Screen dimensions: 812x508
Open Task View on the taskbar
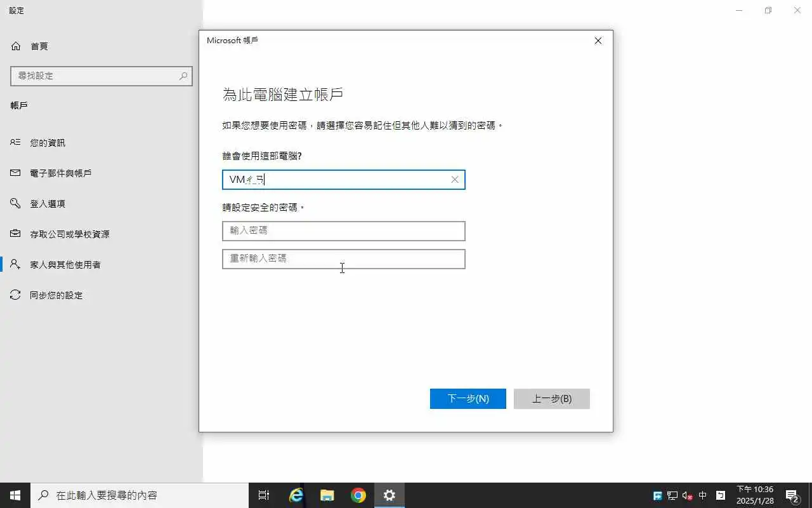point(264,495)
